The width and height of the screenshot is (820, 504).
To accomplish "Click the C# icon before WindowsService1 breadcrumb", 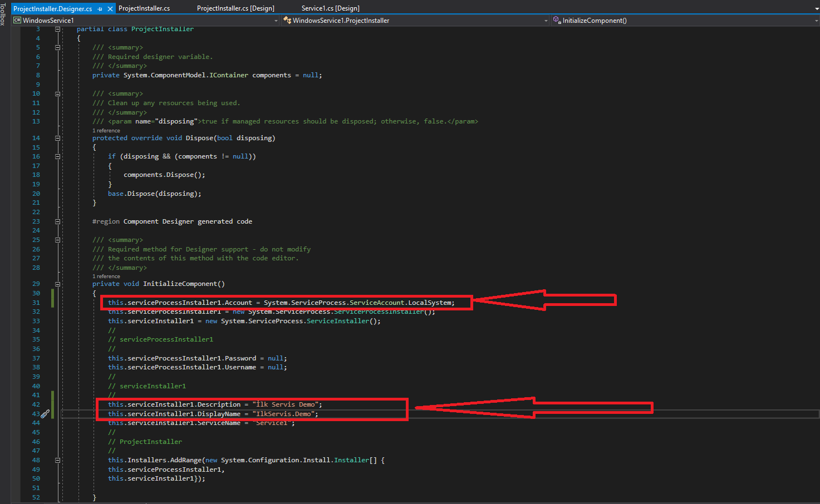I will (17, 19).
